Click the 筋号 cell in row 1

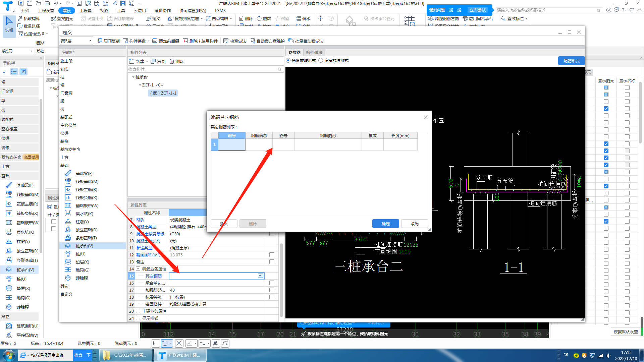click(232, 144)
